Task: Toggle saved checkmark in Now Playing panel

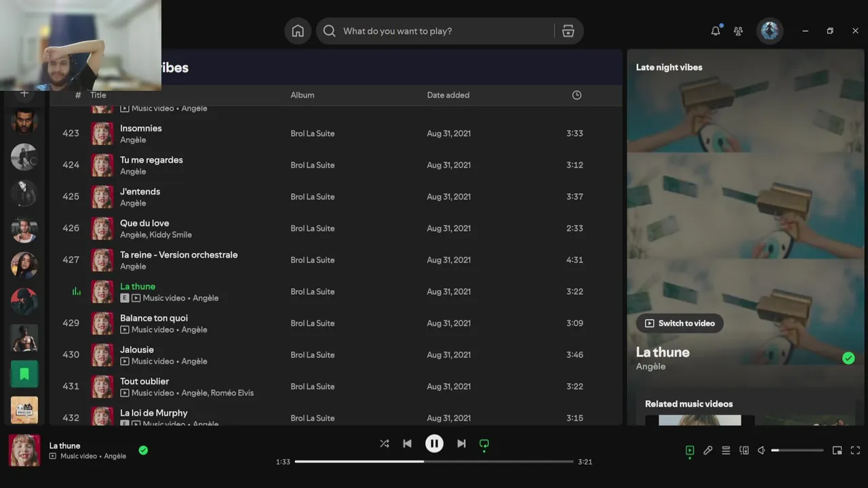Action: (848, 358)
